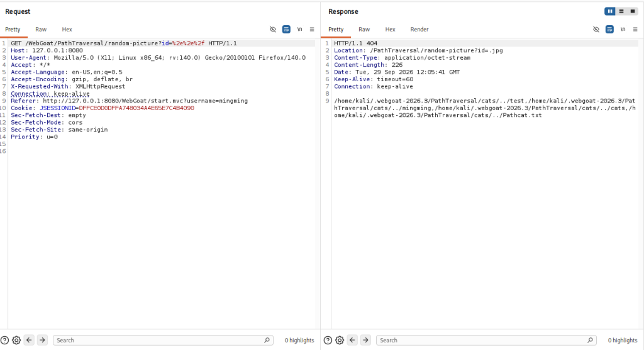Select combined single-pane layout icon
The height and width of the screenshot is (350, 644).
(633, 11)
